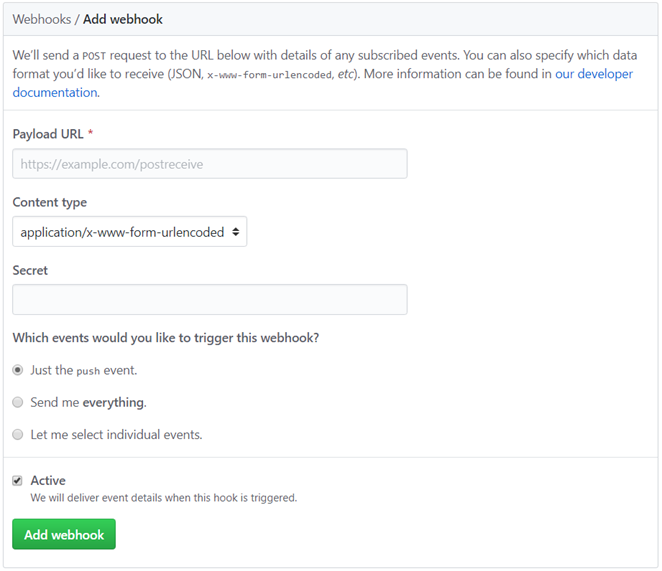
Task: Click the Webhooks breadcrumb link
Action: (41, 19)
